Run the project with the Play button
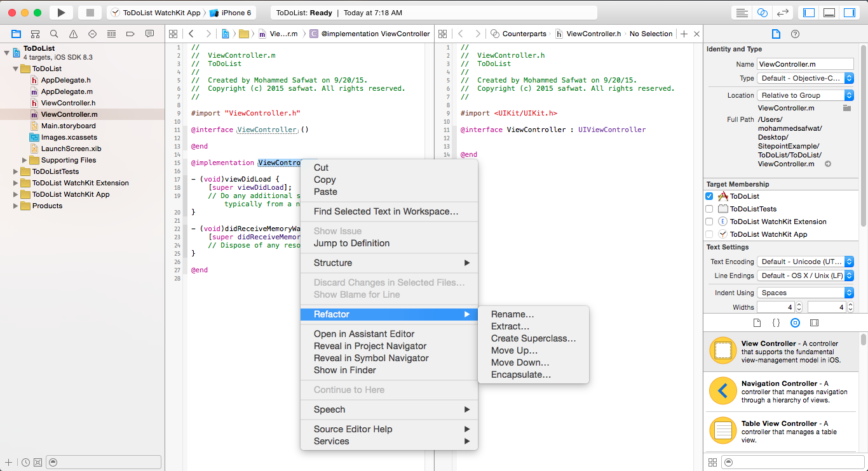Screen dimensions: 868x471 (x=61, y=13)
